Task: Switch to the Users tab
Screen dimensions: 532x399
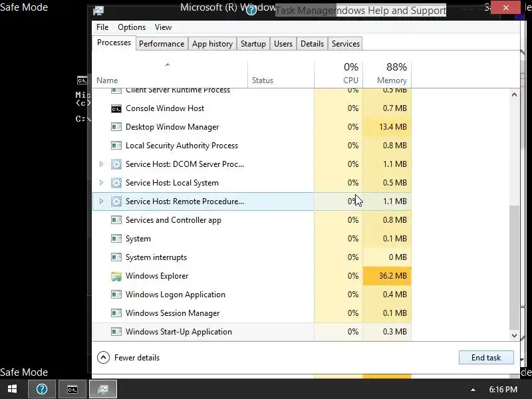Action: click(283, 44)
